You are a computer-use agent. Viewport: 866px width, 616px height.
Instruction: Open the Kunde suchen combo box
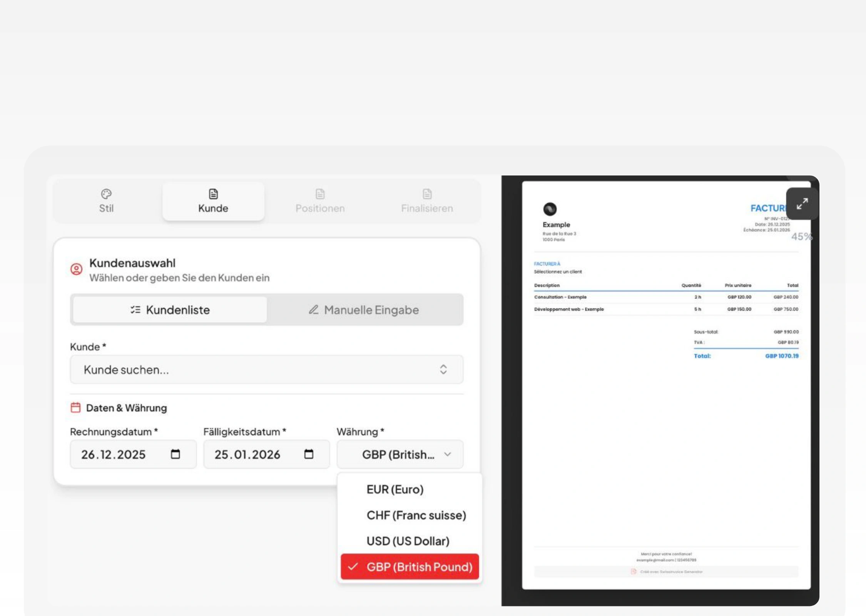pyautogui.click(x=266, y=370)
